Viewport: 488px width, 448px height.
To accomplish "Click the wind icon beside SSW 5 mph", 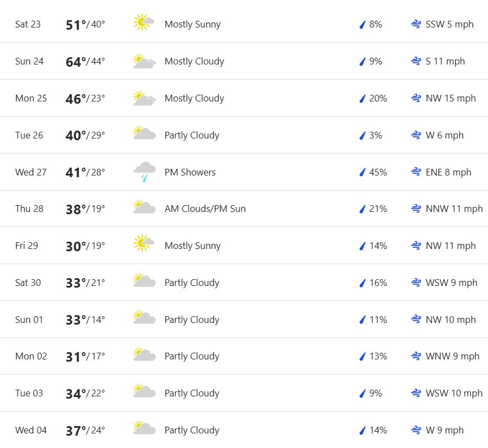I will [416, 24].
